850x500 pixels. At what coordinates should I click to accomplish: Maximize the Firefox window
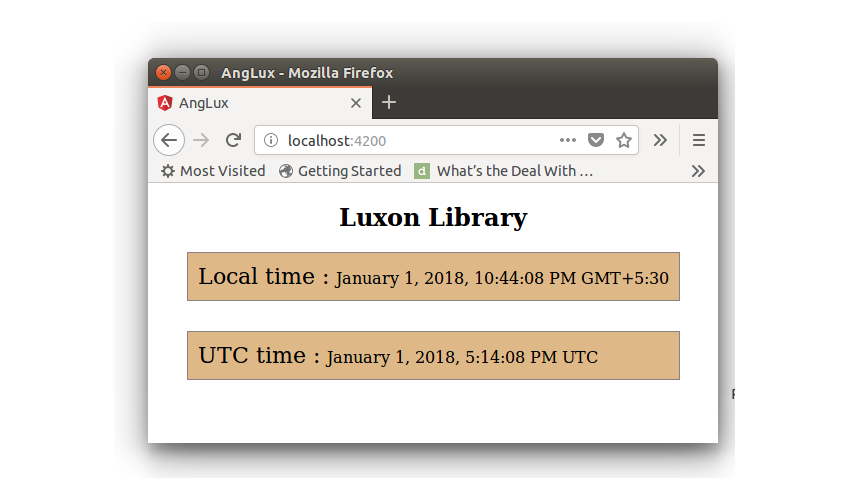tap(202, 72)
